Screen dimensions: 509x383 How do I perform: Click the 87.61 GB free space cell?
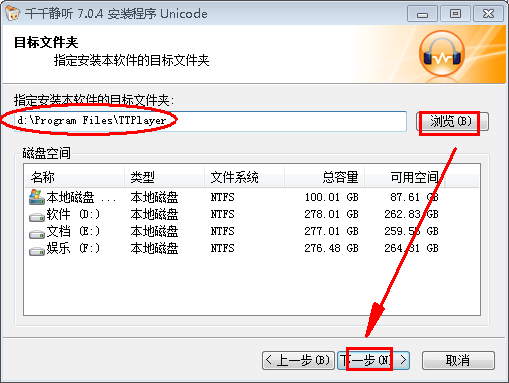(x=414, y=197)
